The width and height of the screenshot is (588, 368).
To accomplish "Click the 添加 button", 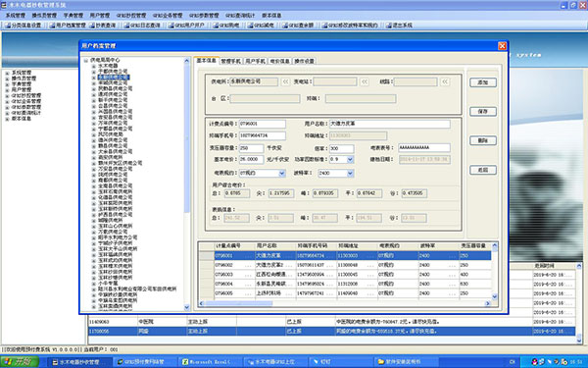I will [x=483, y=82].
